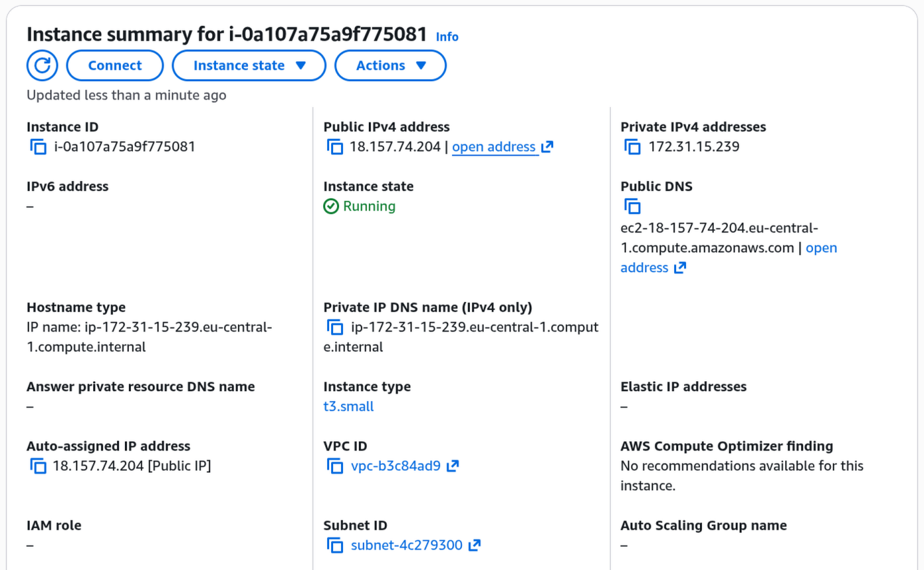This screenshot has width=924, height=570.
Task: Copy the Private IP DNS name
Action: coord(335,327)
